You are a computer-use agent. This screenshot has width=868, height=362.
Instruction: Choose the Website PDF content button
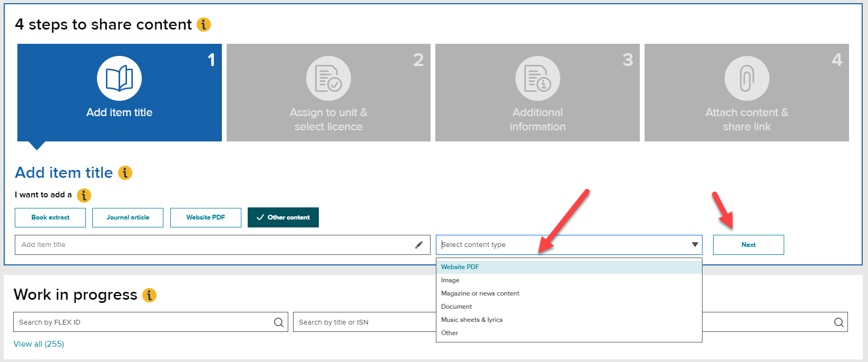coord(206,217)
